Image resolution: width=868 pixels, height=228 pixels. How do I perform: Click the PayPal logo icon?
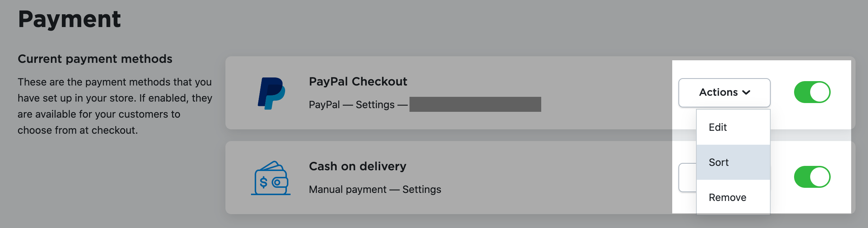[x=271, y=92]
